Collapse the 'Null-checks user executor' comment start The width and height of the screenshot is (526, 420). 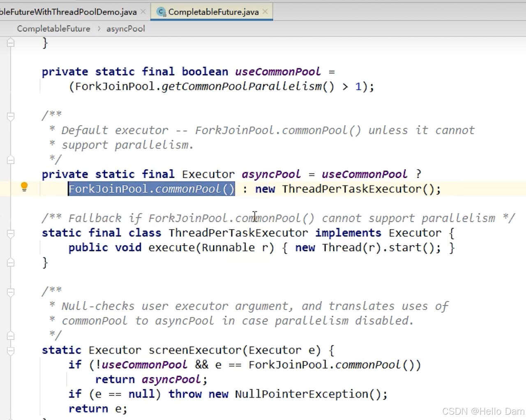pos(11,292)
